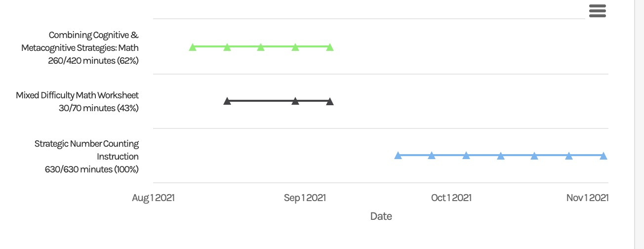Click fifth blue triangle on Counting Instruction line

(534, 156)
